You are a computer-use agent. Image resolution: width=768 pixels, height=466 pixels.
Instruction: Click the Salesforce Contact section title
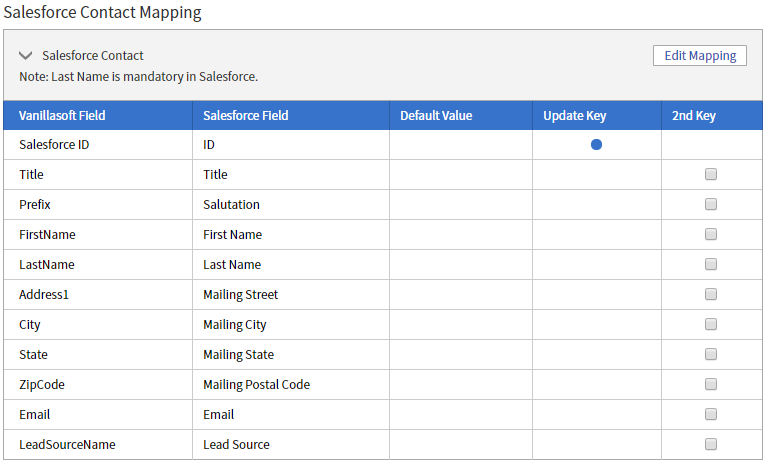click(x=93, y=55)
